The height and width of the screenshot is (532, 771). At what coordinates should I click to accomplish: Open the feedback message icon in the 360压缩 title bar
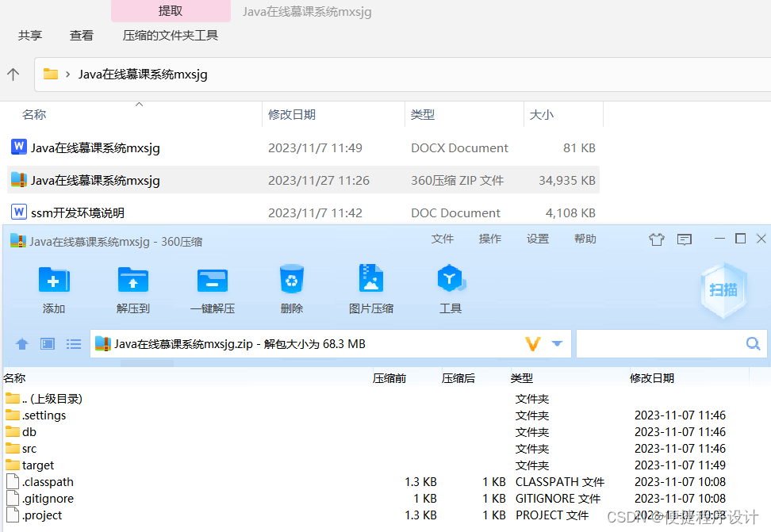685,239
